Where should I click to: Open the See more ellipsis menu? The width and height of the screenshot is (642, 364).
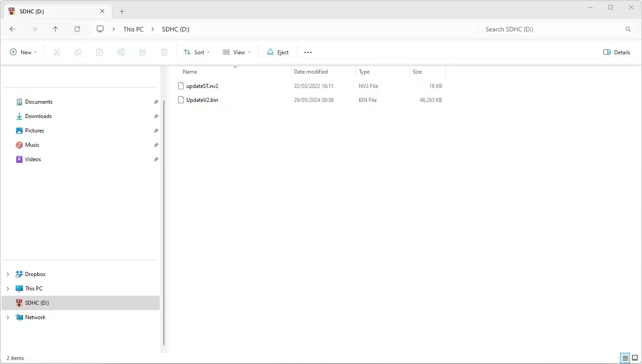tap(308, 52)
